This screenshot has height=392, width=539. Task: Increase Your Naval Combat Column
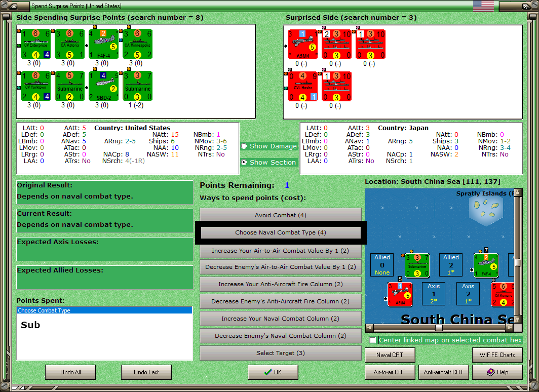[280, 319]
